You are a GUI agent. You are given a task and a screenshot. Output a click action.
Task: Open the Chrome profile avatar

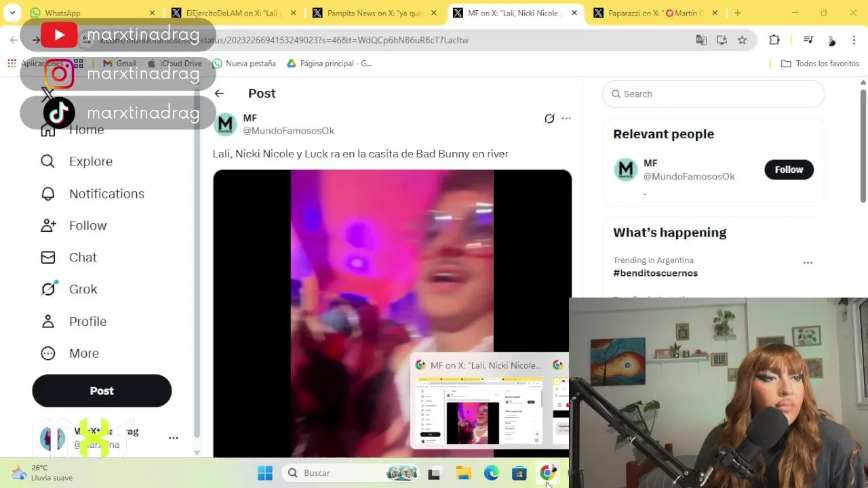pyautogui.click(x=831, y=41)
